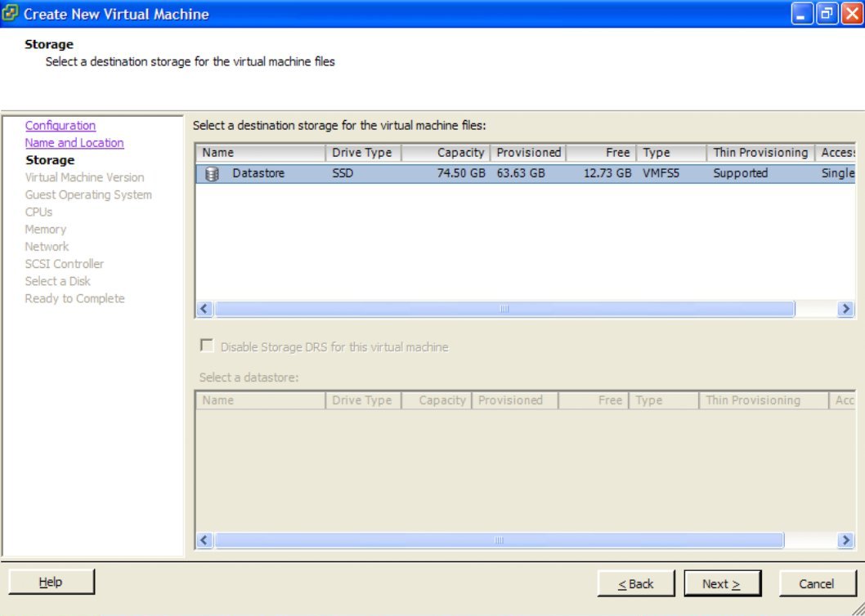Screen dimensions: 865x616
Task: Sort upper table by Free header
Action: pyautogui.click(x=601, y=153)
